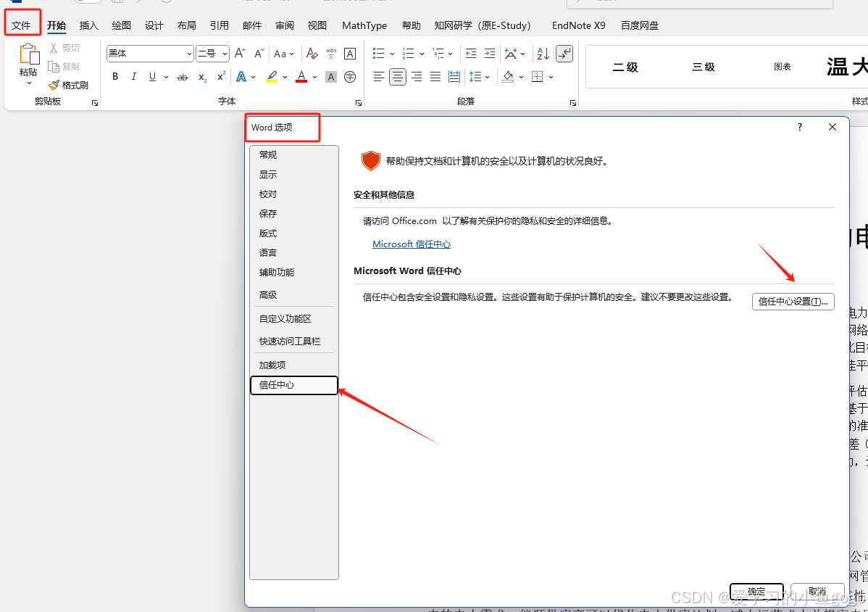Click the Line Spacing icon
Viewport: 868px width, 612px height.
tap(475, 76)
